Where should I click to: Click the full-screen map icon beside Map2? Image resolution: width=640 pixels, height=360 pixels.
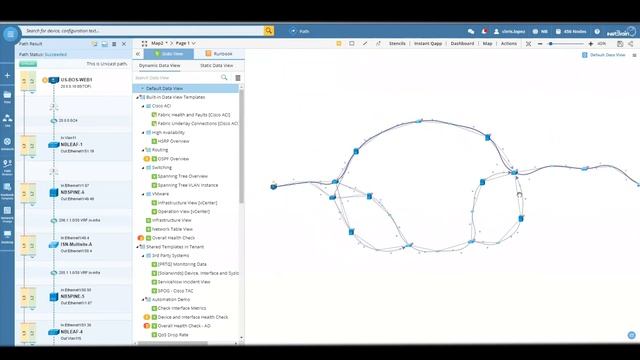pos(144,43)
